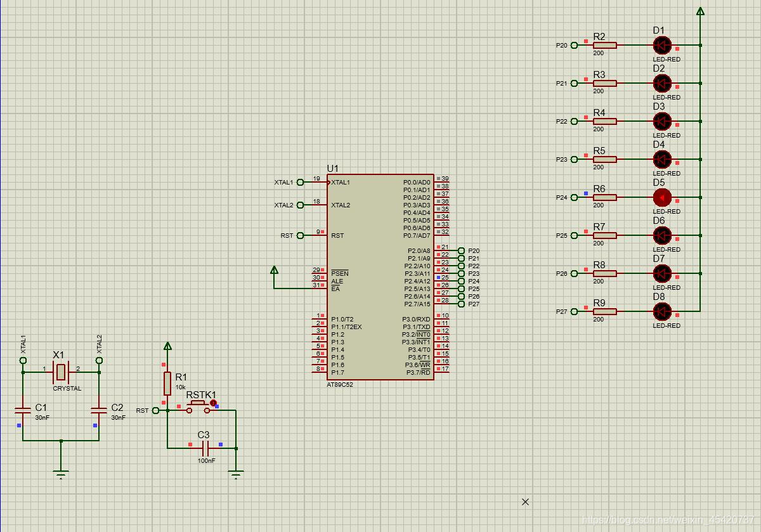Click RST terminal beside reset button
Image resolution: width=761 pixels, height=532 pixels.
155,410
